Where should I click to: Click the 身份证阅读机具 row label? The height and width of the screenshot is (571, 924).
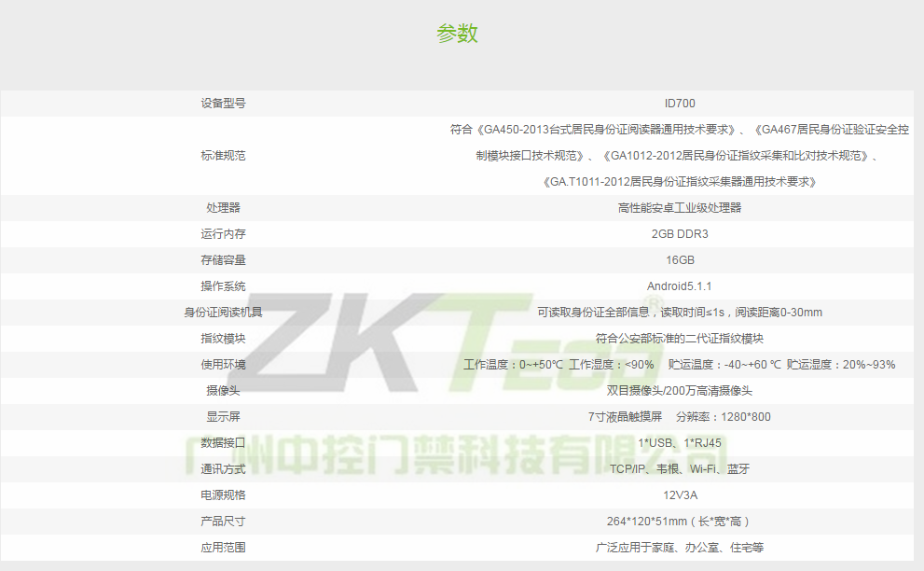(223, 313)
